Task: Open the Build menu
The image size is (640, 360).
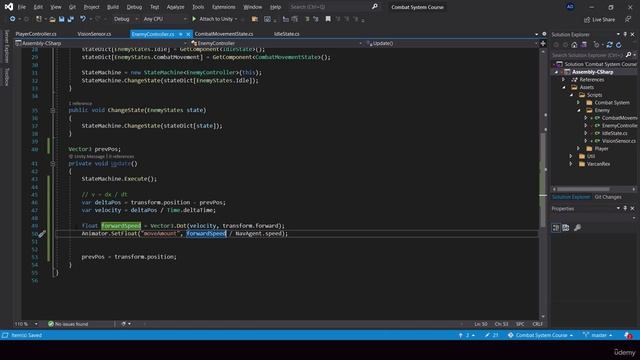Action: 113,7
